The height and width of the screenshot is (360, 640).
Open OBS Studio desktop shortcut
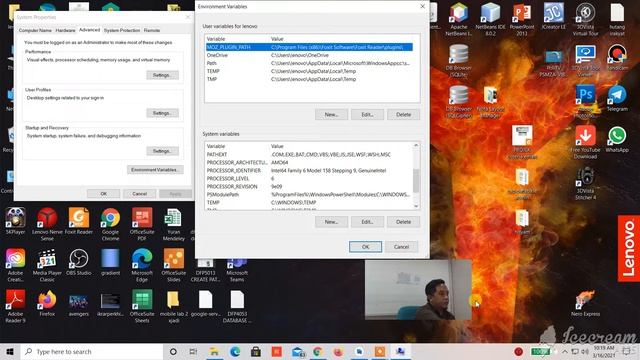tap(79, 262)
